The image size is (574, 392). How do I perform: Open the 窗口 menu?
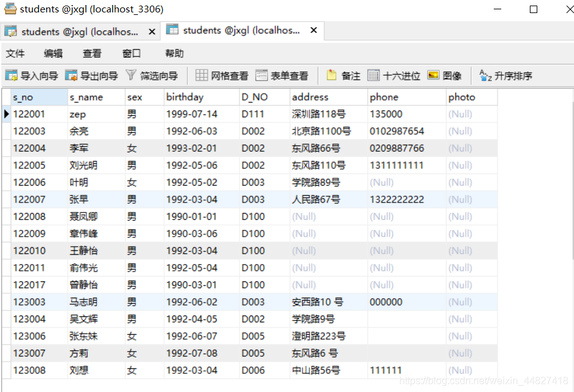(x=131, y=53)
